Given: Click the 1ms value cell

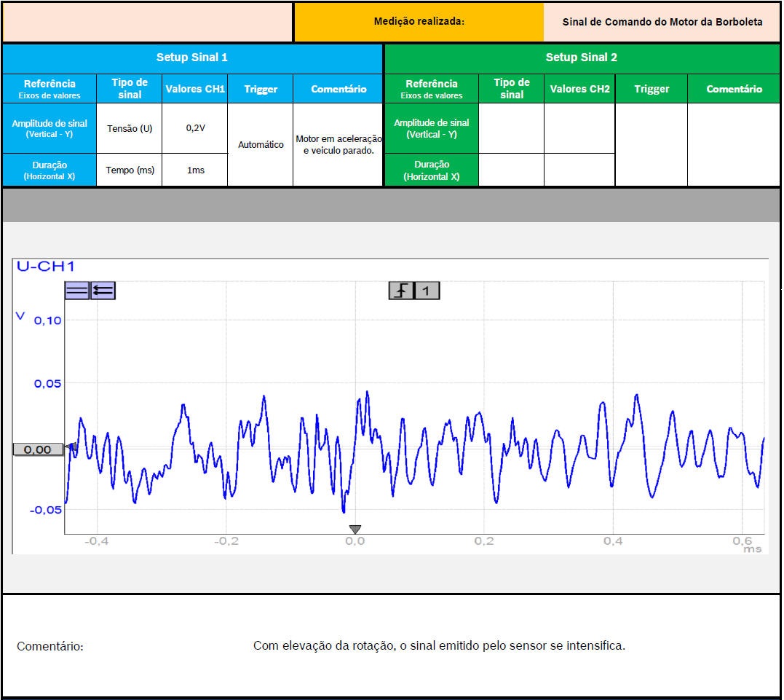Looking at the screenshot, I should coord(195,170).
